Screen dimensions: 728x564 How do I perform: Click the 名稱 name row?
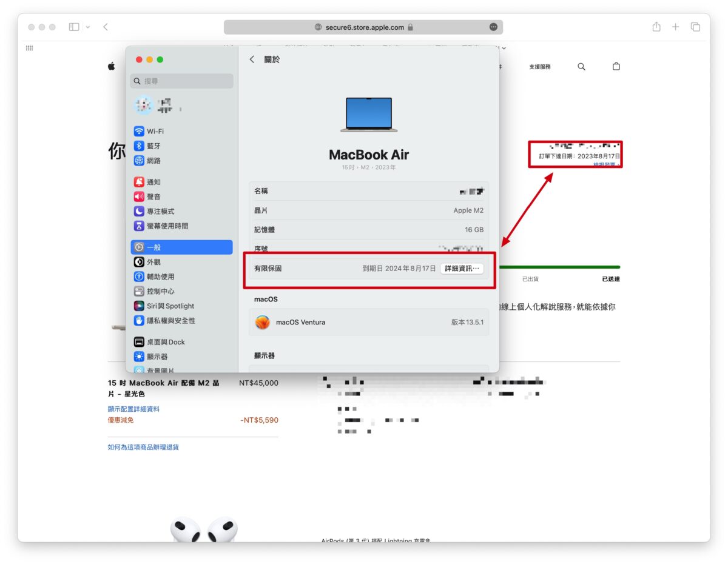369,191
